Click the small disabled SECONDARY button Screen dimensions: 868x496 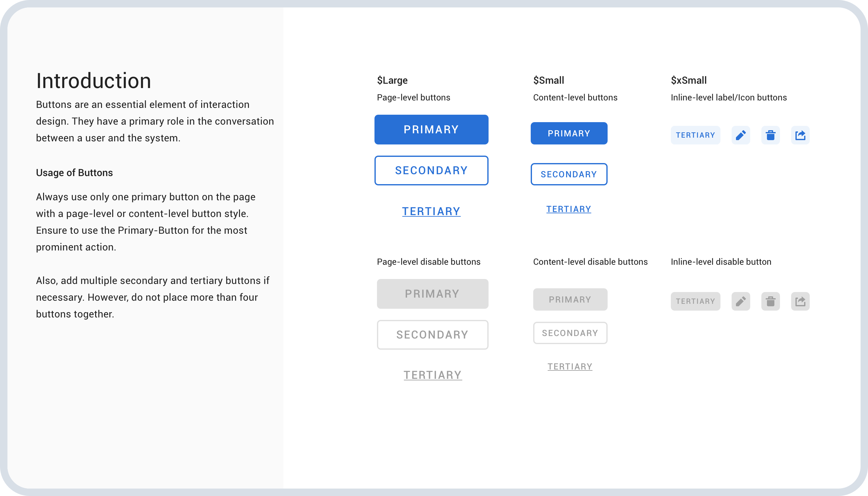click(570, 333)
